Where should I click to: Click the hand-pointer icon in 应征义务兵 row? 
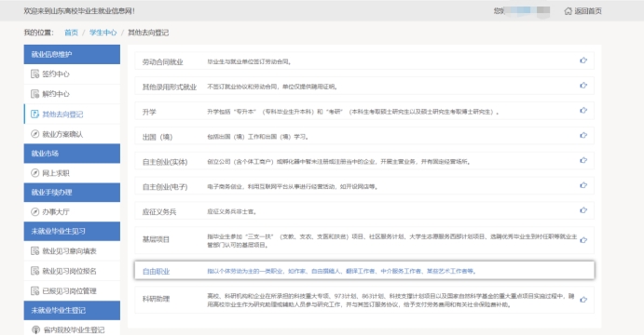[583, 210]
